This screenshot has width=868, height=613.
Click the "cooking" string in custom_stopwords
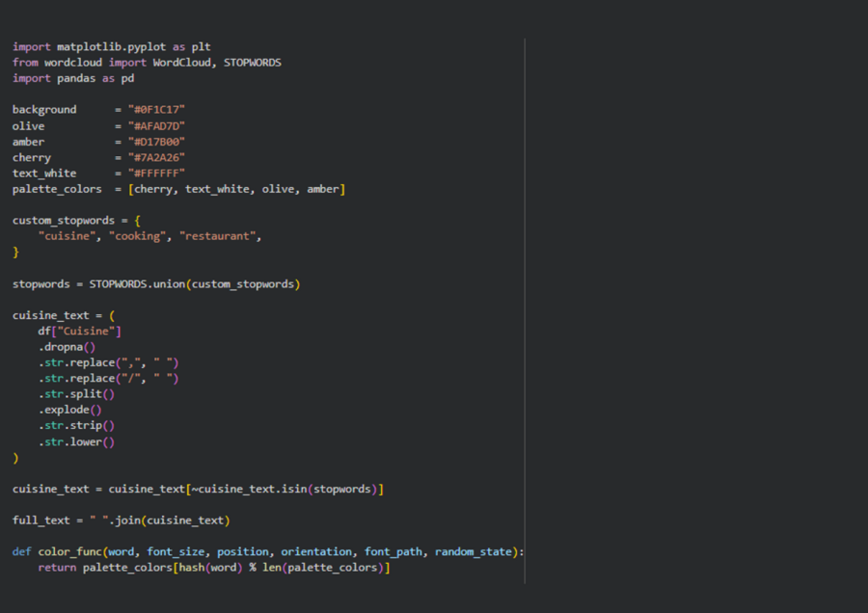click(137, 236)
